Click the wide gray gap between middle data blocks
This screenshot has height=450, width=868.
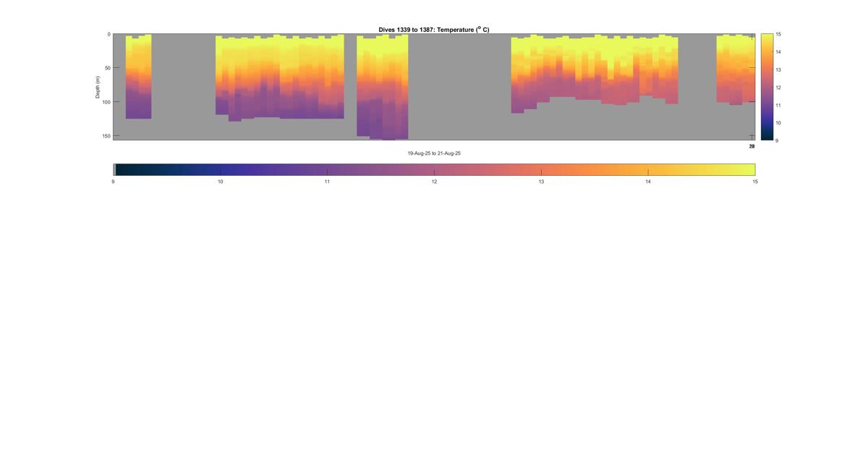(459, 87)
